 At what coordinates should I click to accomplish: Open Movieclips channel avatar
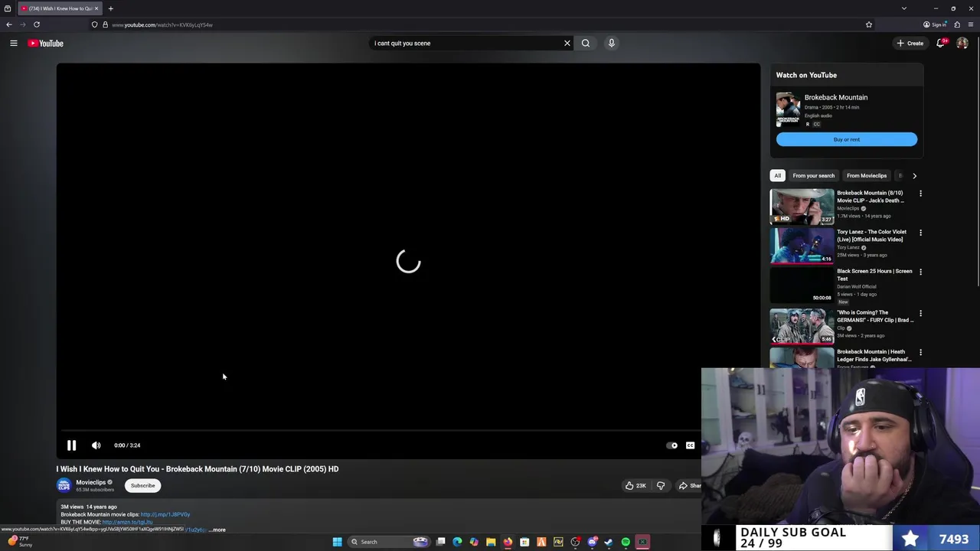click(64, 485)
